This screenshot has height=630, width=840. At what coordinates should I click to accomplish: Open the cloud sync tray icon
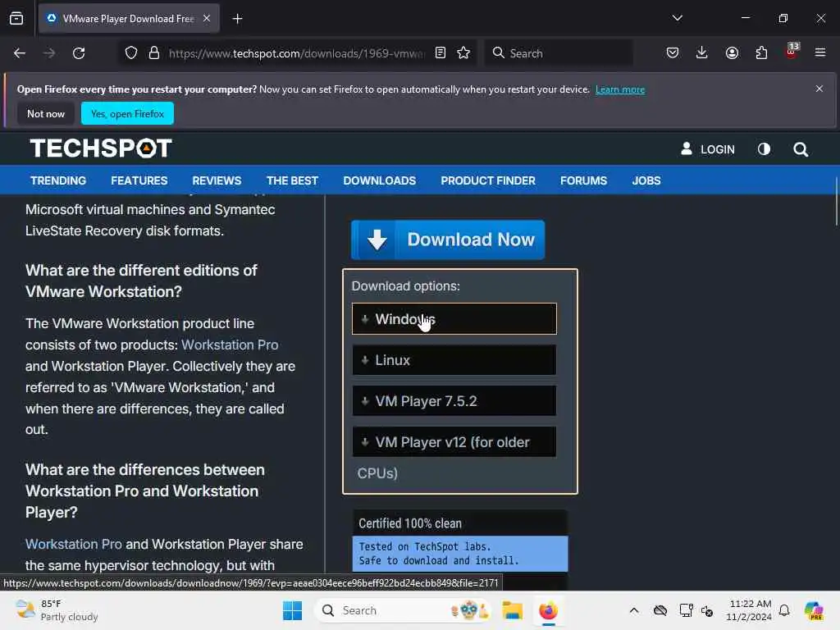(660, 610)
